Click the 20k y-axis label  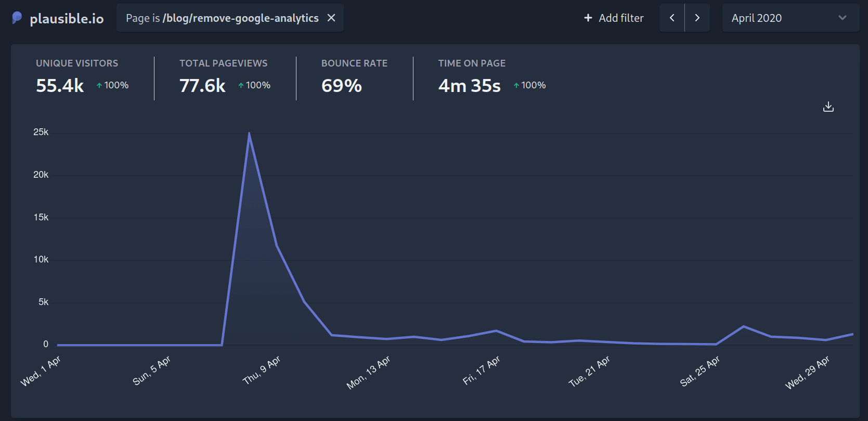(x=41, y=175)
